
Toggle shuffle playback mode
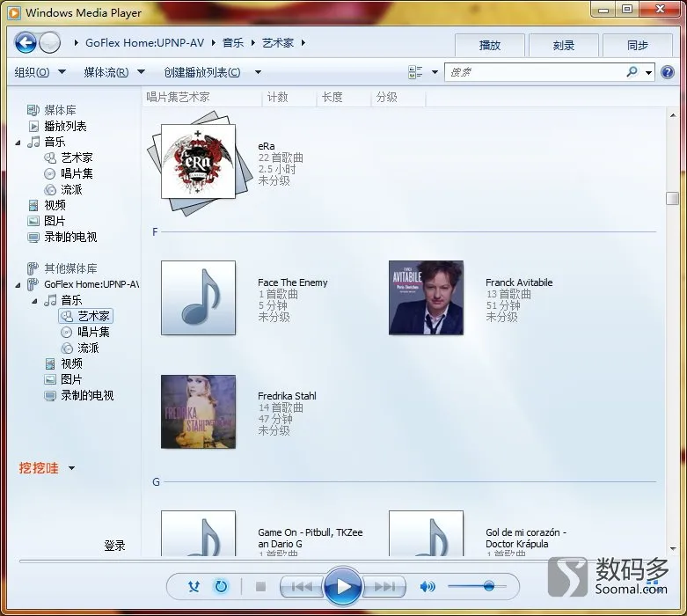coord(194,586)
